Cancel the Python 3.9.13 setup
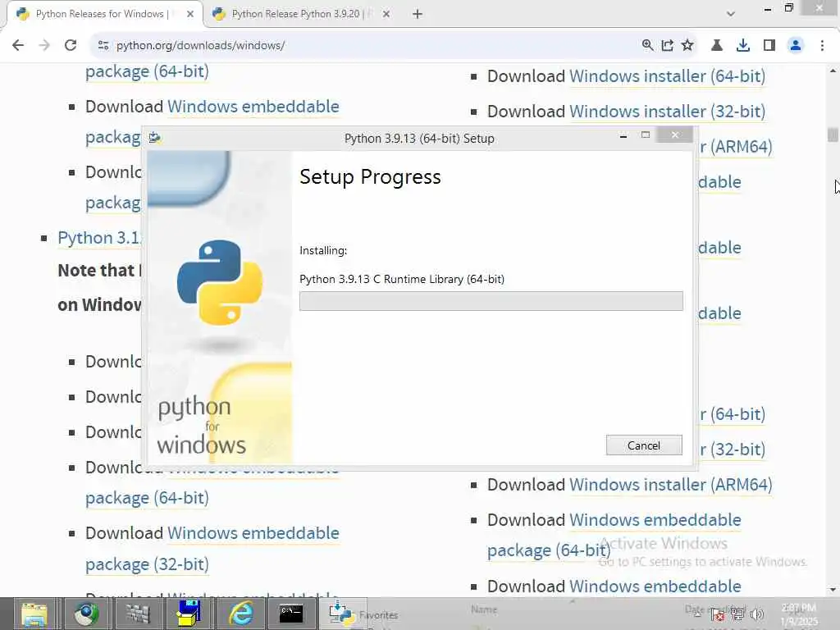This screenshot has height=630, width=840. 644,445
